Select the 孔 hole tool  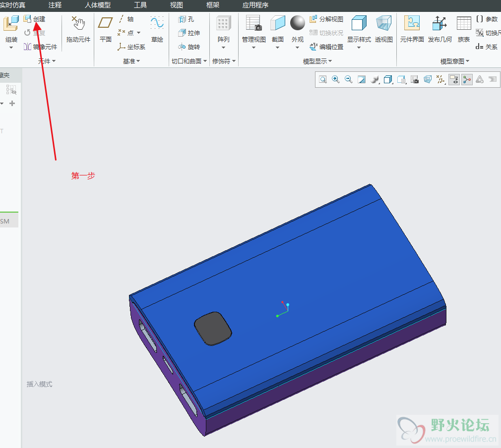tap(187, 19)
